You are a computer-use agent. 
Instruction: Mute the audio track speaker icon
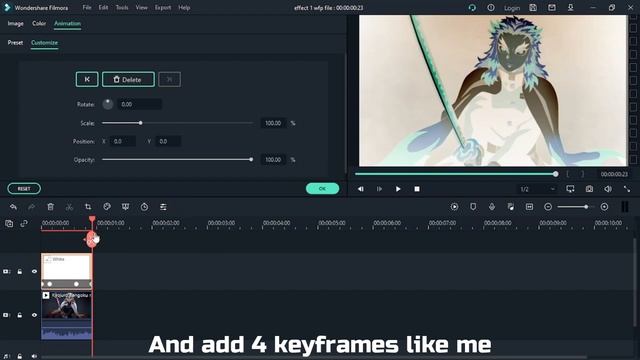point(34,356)
